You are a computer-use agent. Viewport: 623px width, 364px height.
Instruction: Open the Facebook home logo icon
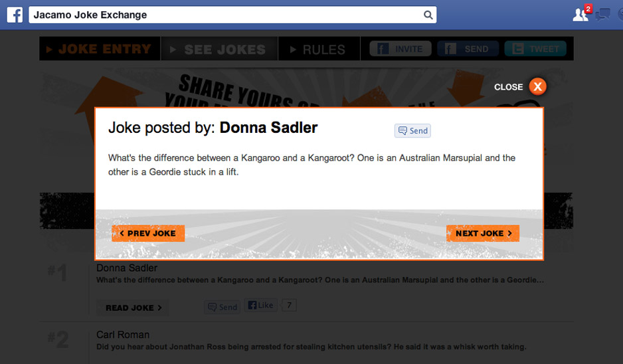pyautogui.click(x=15, y=15)
